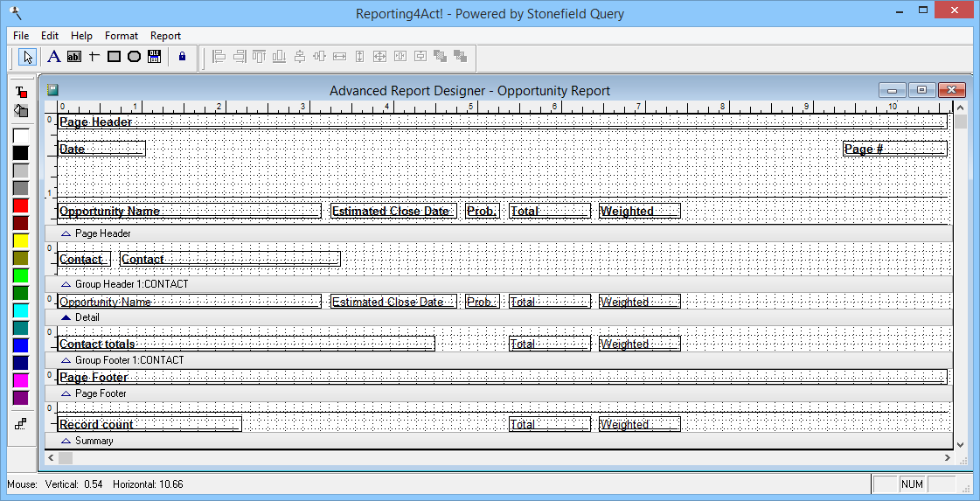Click the report designer window icon
980x501 pixels.
(x=52, y=90)
